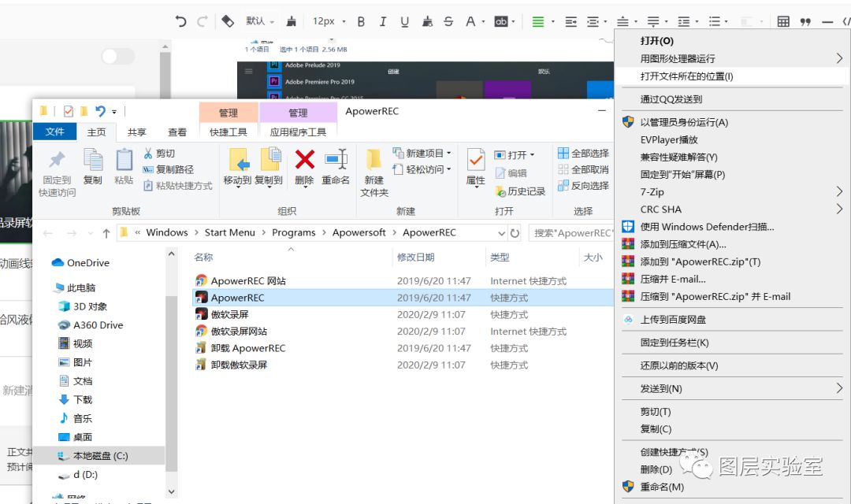Expand the New item dropdown
Screen dimensions: 851x504
(449, 154)
